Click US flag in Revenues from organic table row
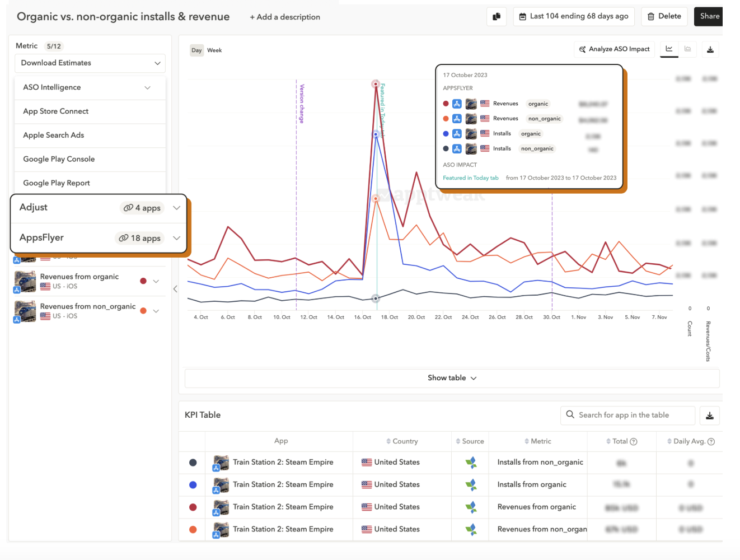The image size is (740, 560). (367, 507)
